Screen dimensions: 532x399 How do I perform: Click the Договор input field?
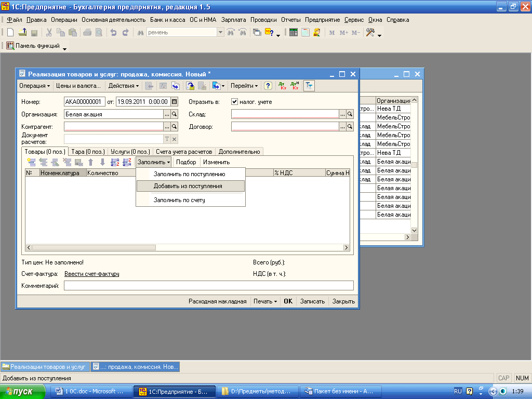(285, 127)
